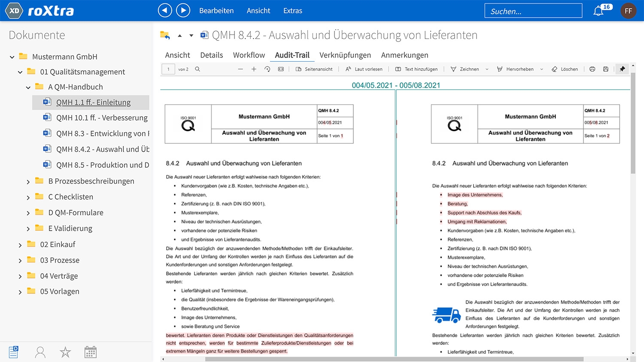The height and width of the screenshot is (362, 644).
Task: Click the search magnifier in the PDF toolbar
Action: [197, 69]
